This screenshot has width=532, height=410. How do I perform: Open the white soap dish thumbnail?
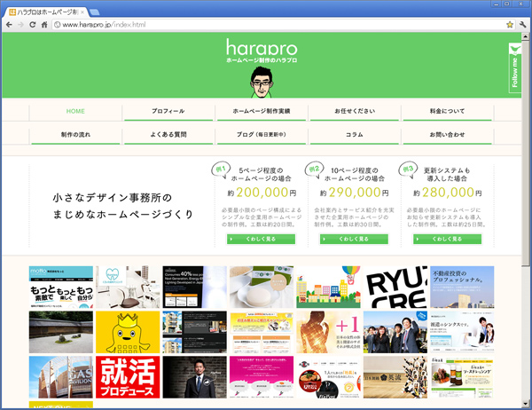coord(262,287)
